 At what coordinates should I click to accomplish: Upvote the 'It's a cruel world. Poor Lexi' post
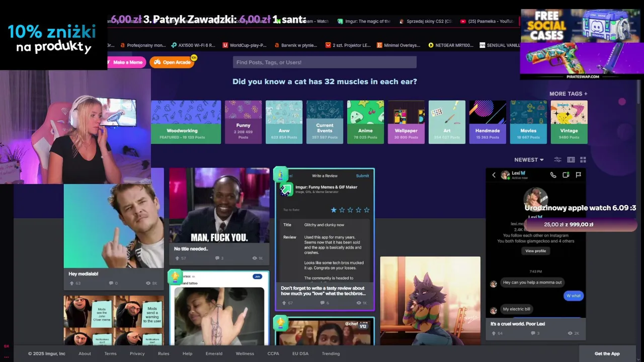(x=494, y=333)
